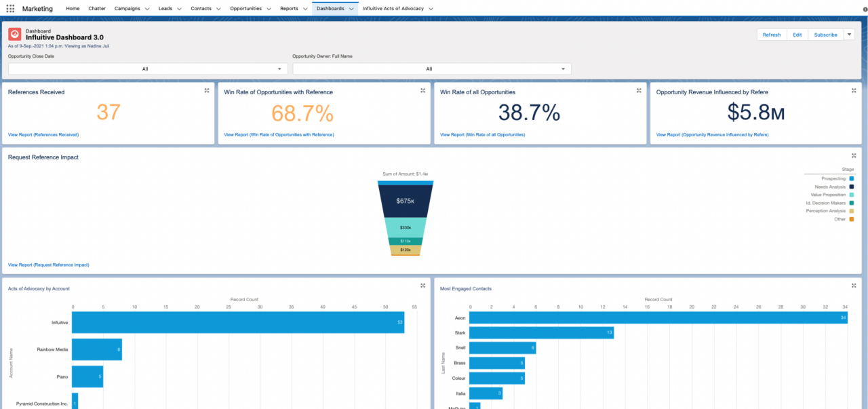Expand the Request Reference Impact chart
Image resolution: width=868 pixels, height=409 pixels.
[853, 155]
